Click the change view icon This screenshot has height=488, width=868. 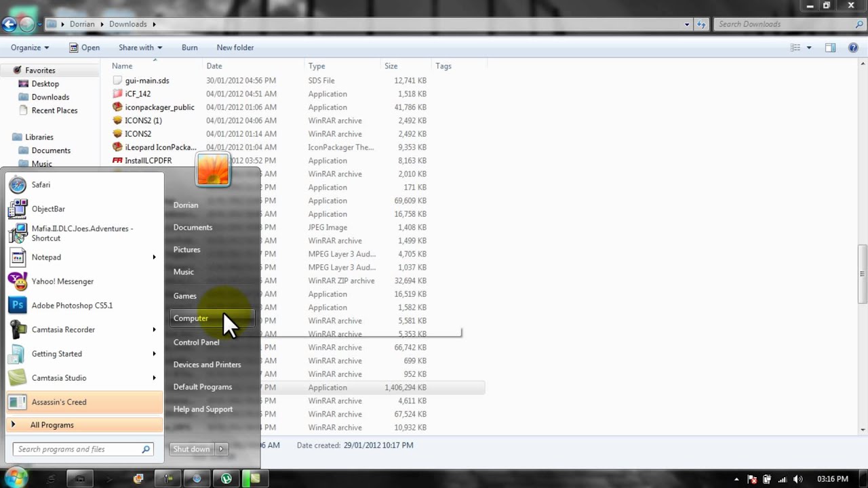[x=796, y=47]
